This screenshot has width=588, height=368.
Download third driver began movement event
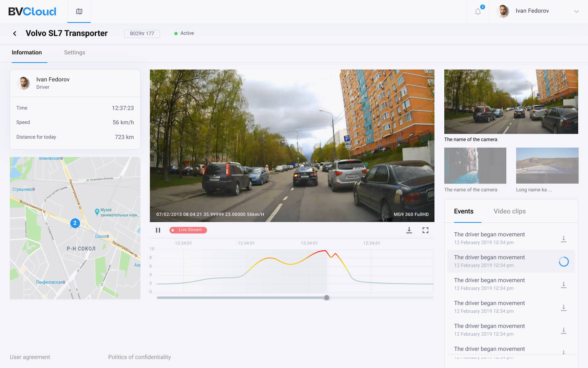pyautogui.click(x=563, y=285)
